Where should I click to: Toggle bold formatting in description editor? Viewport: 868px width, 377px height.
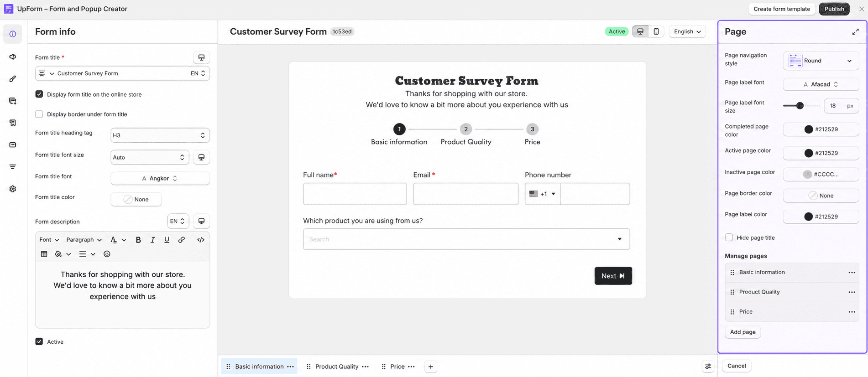pos(138,240)
